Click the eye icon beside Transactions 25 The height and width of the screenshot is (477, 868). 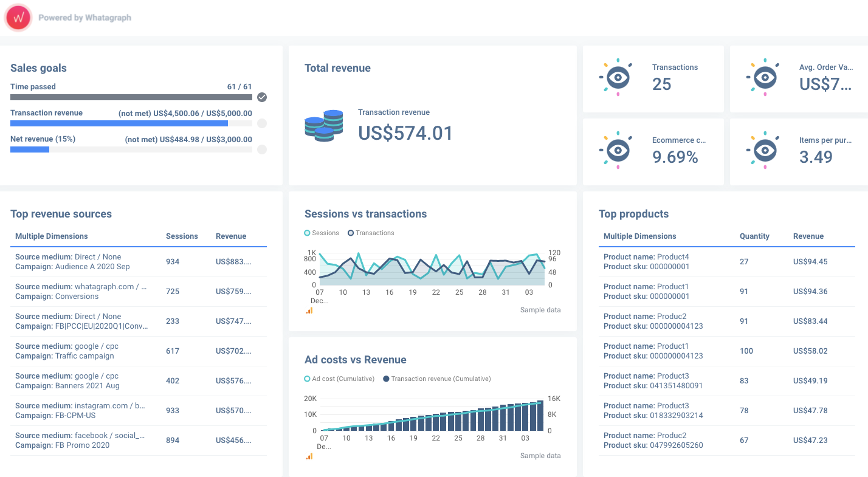click(618, 78)
